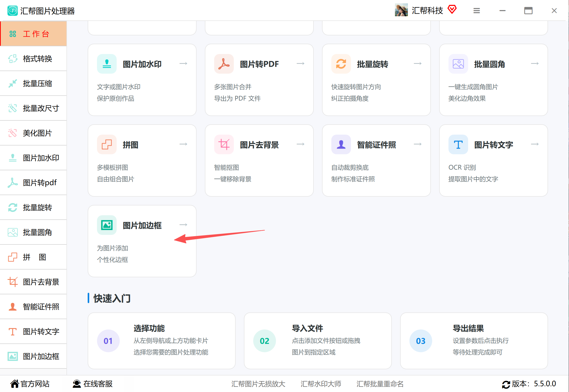The height and width of the screenshot is (392, 569).
Task: Click the arrow on 批量旋转 card
Action: coord(418,64)
